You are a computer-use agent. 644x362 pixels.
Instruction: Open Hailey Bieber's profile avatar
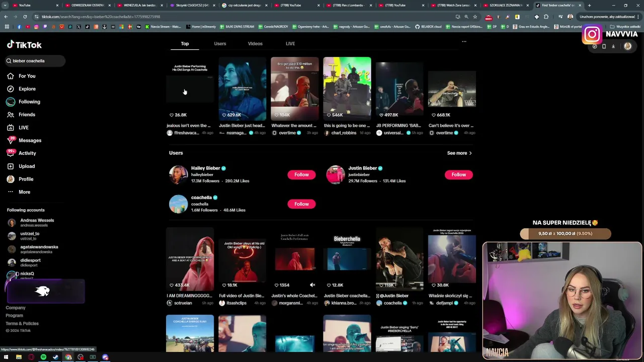(178, 174)
